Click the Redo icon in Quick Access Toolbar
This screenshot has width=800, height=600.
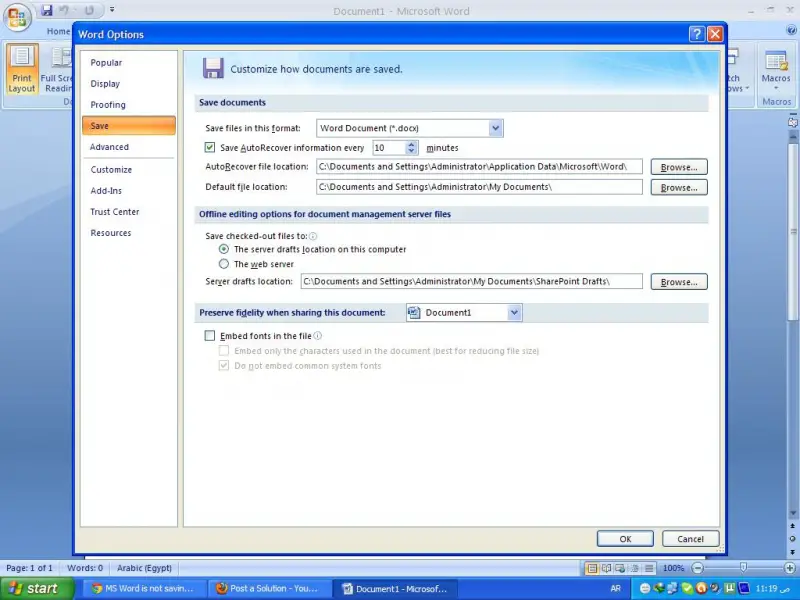pyautogui.click(x=89, y=10)
